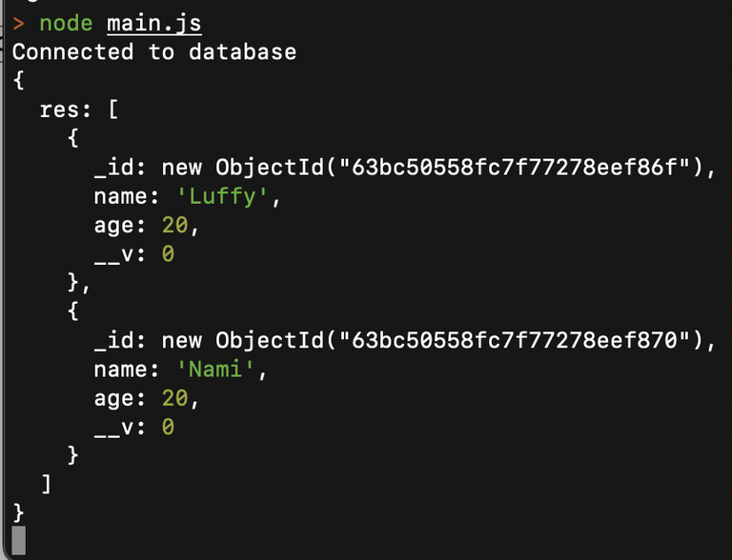Click the age value 20 under Luffy

tap(174, 226)
